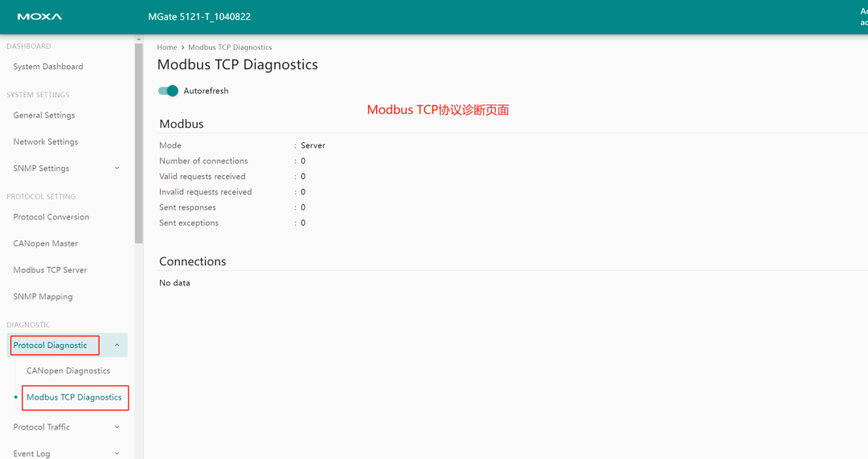Viewport: 868px width, 459px height.
Task: Open General Settings page
Action: click(44, 115)
